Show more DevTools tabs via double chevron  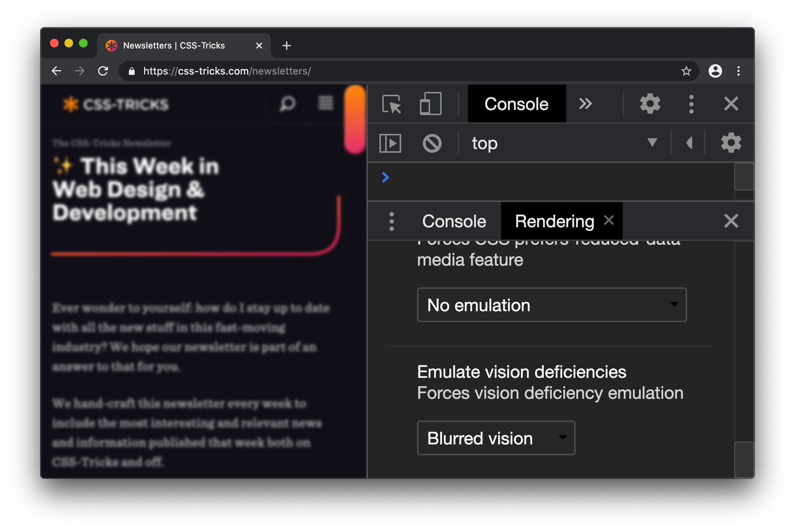coord(585,104)
